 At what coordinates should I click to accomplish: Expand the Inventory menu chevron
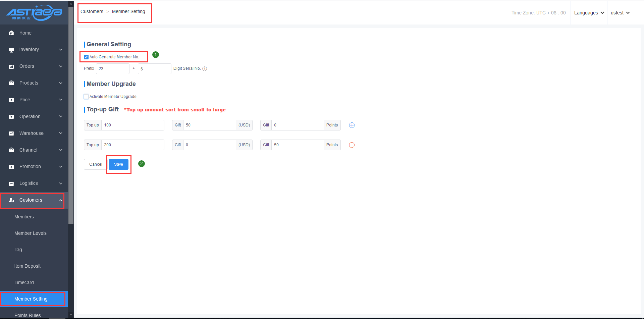click(61, 50)
